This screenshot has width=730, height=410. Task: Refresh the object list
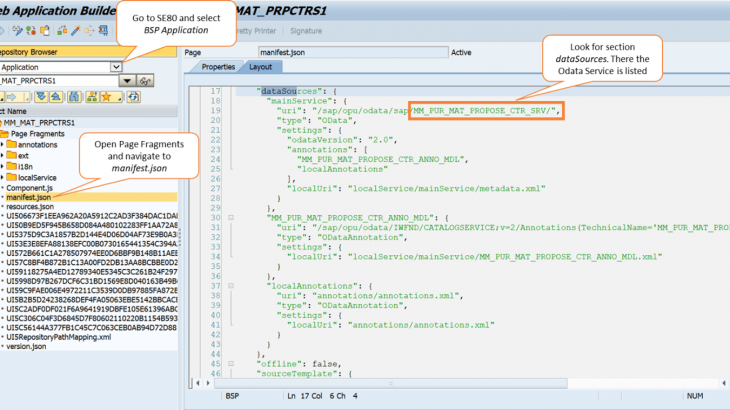(134, 97)
